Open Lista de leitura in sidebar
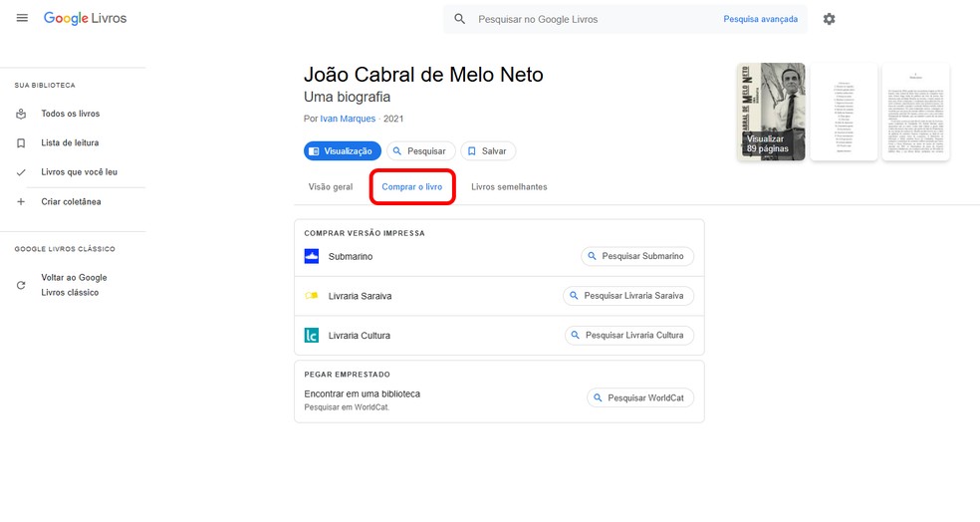The width and height of the screenshot is (980, 522). (70, 143)
